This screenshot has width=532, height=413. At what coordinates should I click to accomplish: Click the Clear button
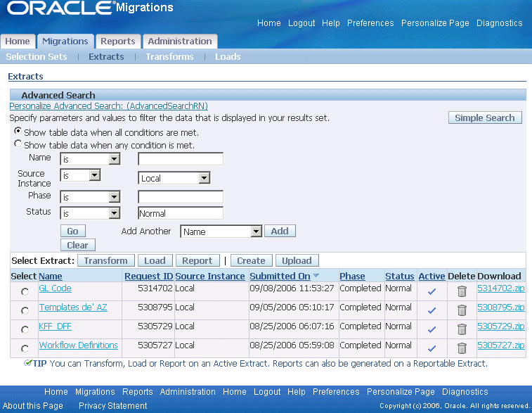tap(78, 245)
